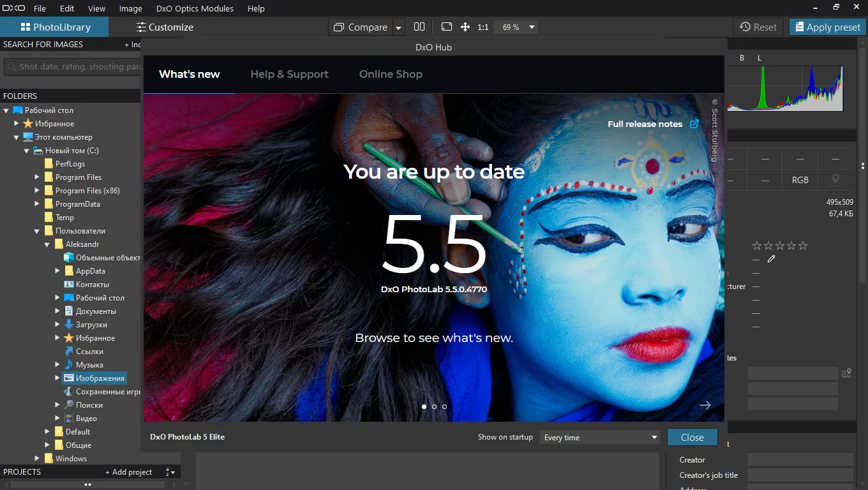Click the GPS location pin icon beside RGB
The height and width of the screenshot is (490, 868).
point(835,180)
